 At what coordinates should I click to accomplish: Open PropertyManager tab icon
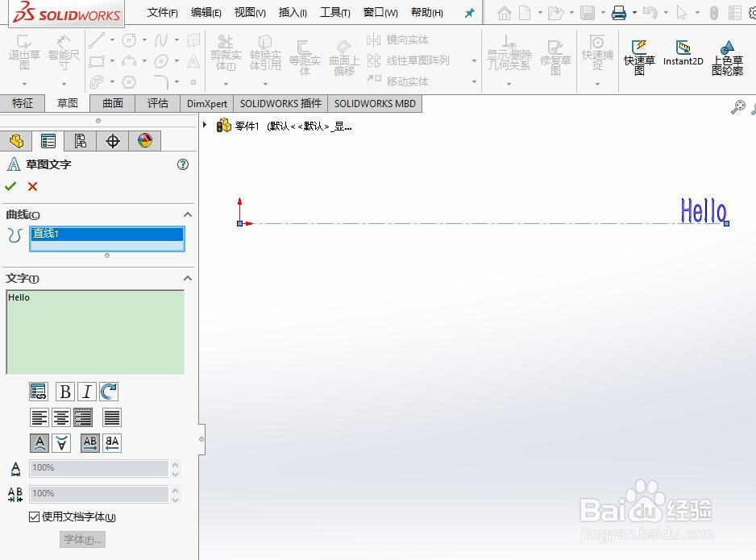[48, 141]
